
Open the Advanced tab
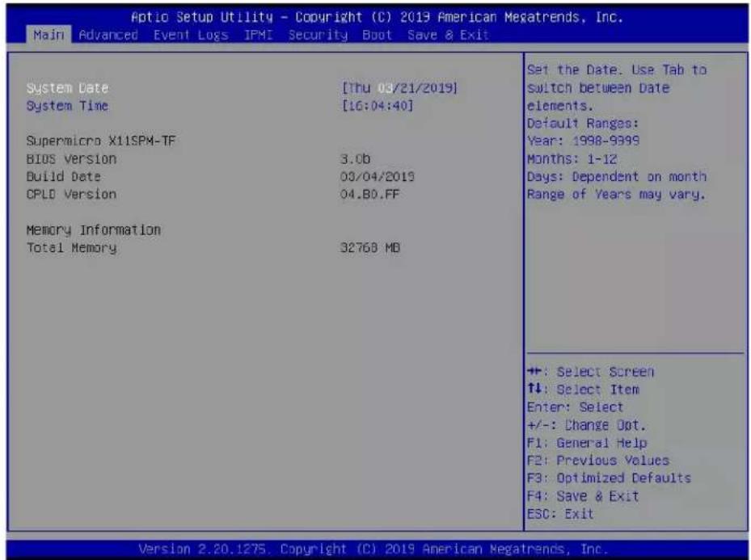pos(108,35)
